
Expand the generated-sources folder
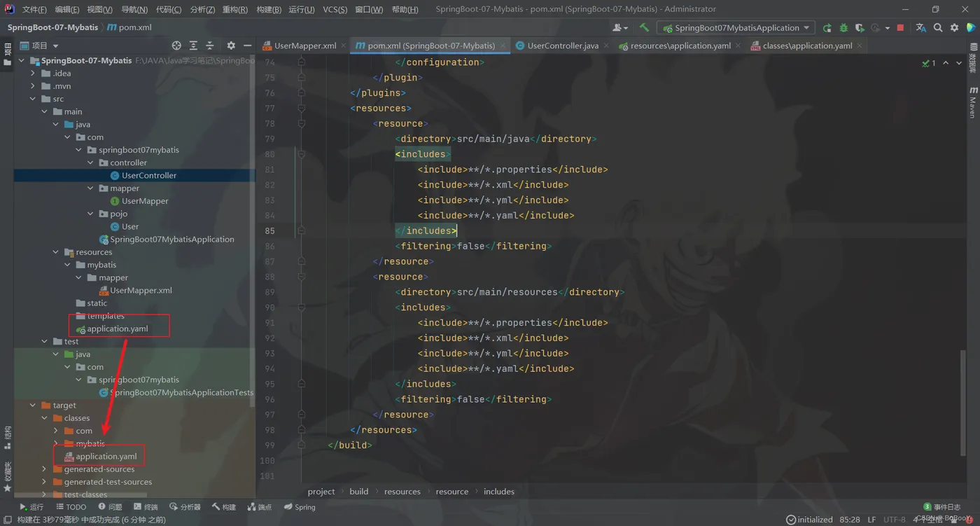(x=44, y=469)
